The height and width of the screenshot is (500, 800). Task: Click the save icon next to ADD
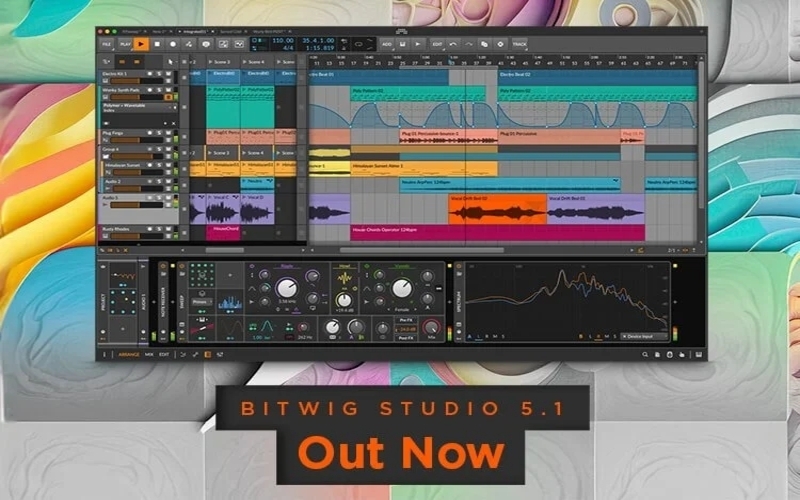[x=403, y=44]
